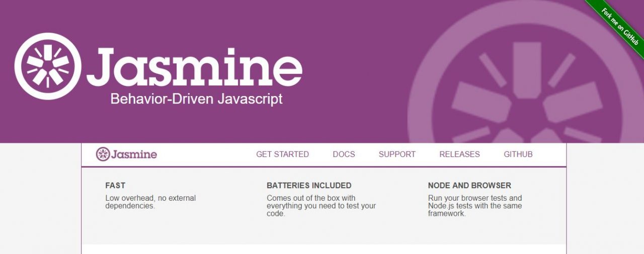Click the purple header banner background
644x254 pixels.
tap(352, 121)
